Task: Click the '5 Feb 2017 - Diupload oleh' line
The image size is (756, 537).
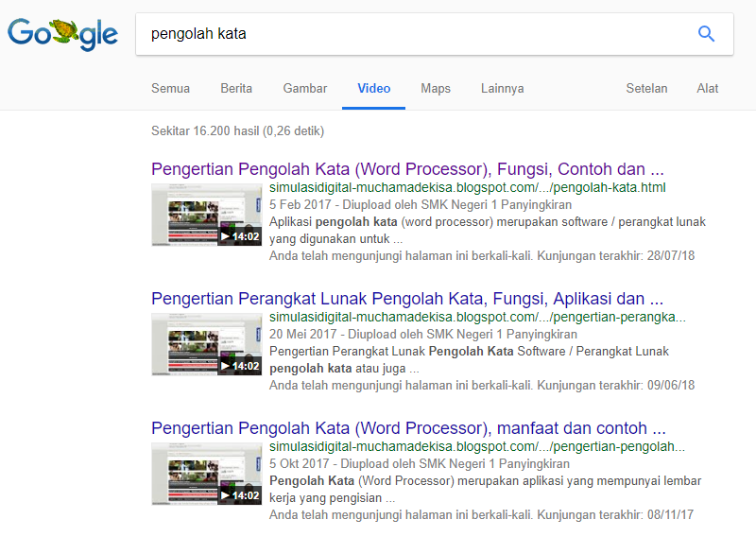Action: click(421, 204)
